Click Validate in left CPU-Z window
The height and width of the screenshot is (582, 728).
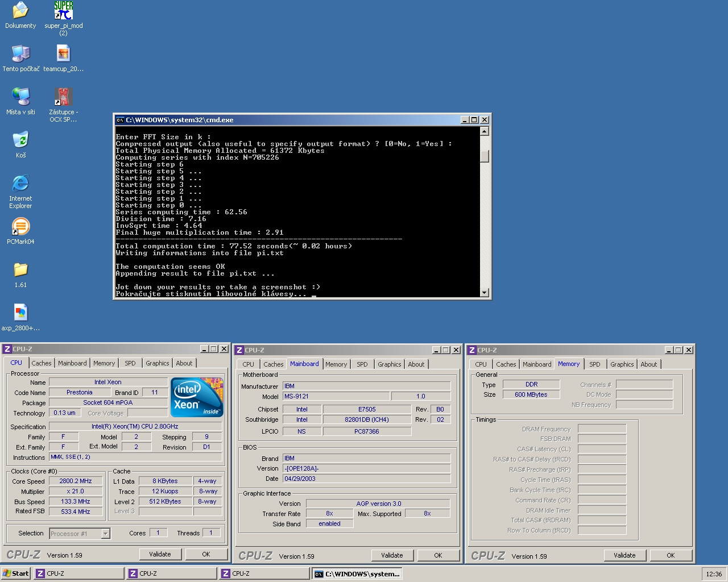[x=160, y=554]
